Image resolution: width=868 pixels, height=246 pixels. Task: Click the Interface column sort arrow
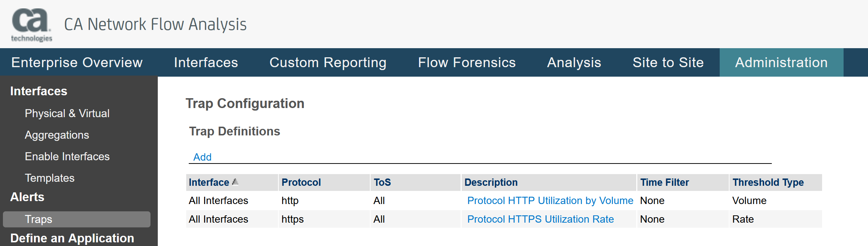click(235, 182)
